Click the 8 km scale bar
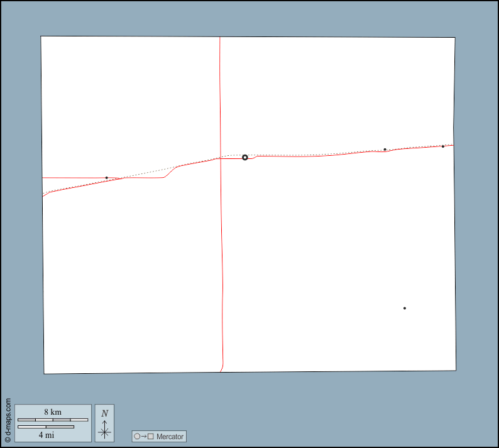This screenshot has width=499, height=448. click(x=53, y=420)
